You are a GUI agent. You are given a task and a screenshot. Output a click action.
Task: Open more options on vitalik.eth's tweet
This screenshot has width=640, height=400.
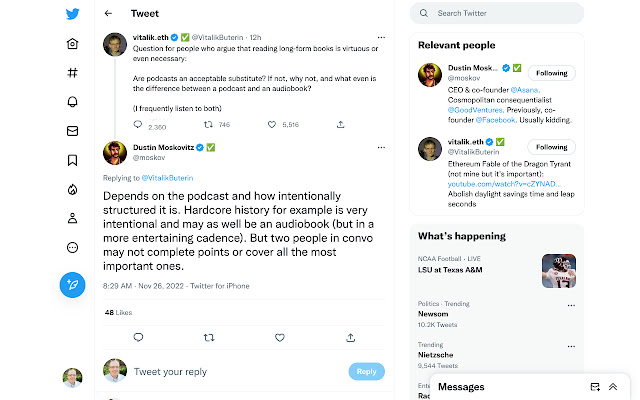click(381, 38)
